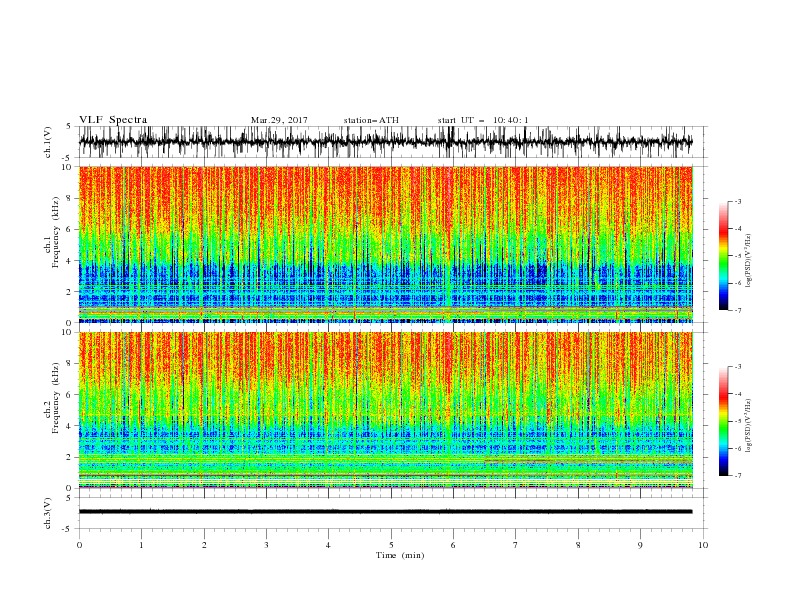Click the "-3" tick on ch.2 colorbar

[x=738, y=367]
